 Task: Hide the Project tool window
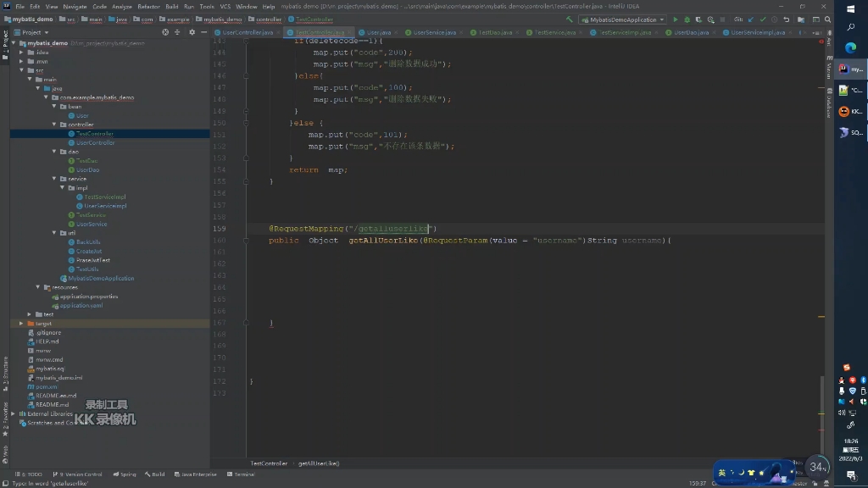coord(203,32)
